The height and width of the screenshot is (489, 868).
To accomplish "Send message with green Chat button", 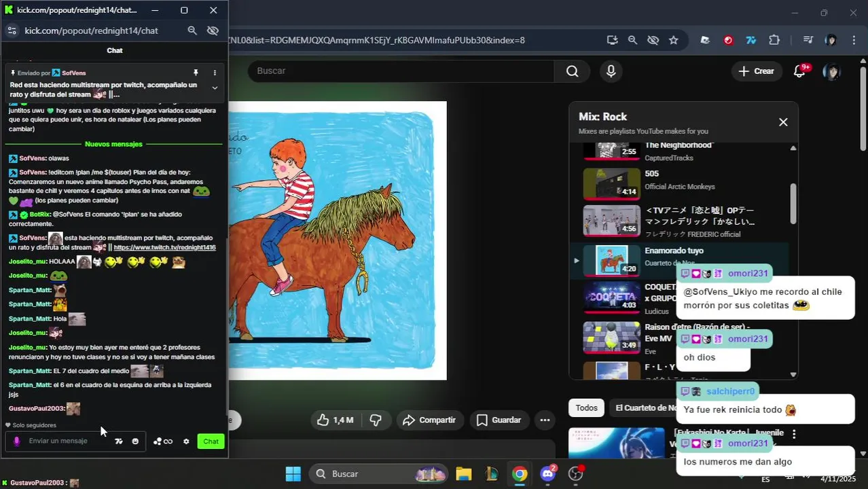I will [211, 441].
